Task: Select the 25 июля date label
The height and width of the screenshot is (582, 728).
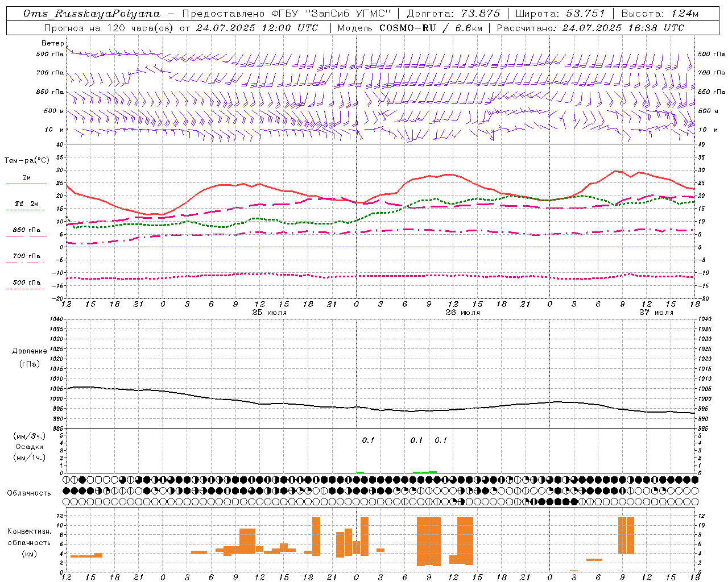Action: 270,313
